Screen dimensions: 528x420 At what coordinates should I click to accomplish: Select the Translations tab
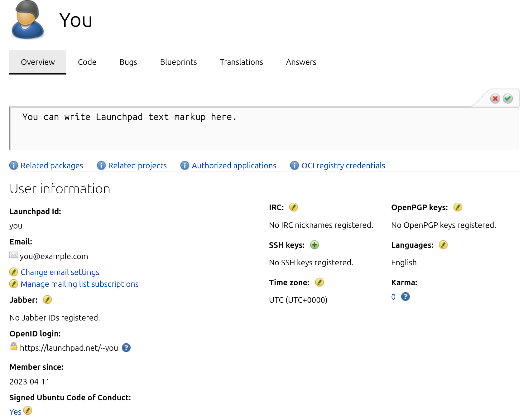(x=241, y=62)
